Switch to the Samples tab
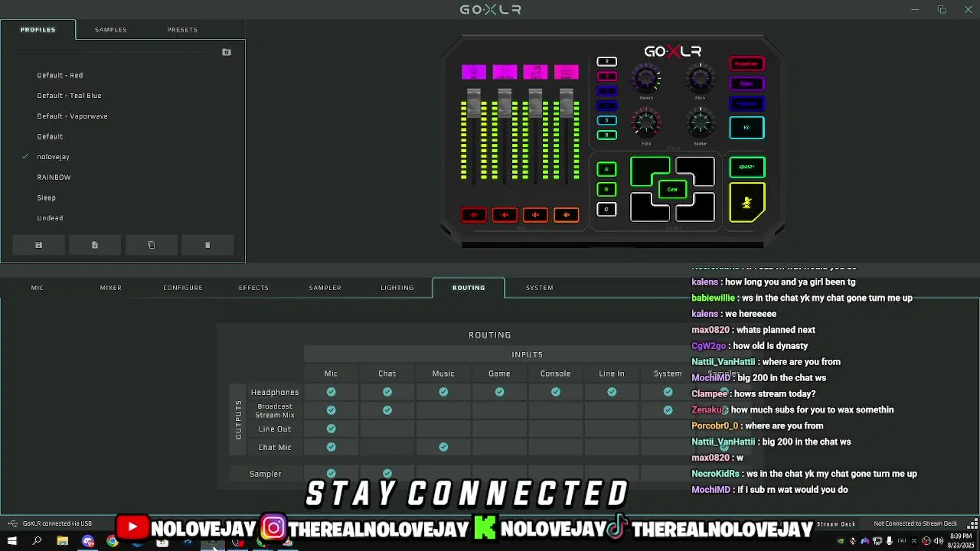The image size is (980, 551). 111,30
